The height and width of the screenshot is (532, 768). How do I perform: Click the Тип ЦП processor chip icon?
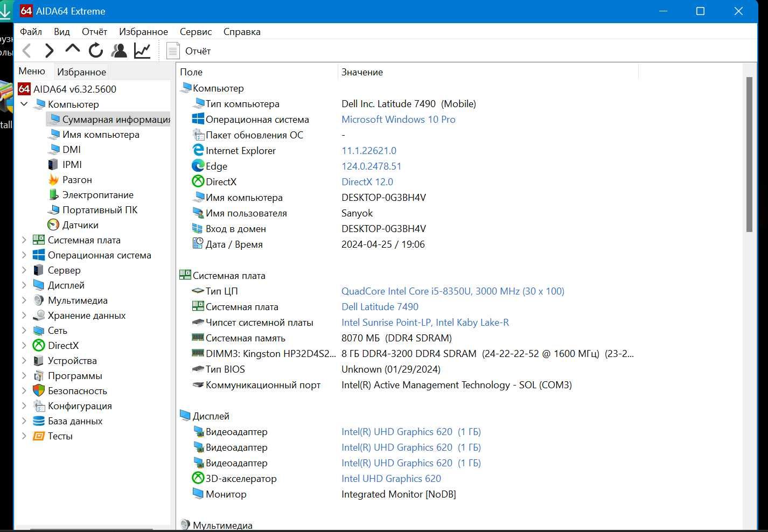pos(198,291)
